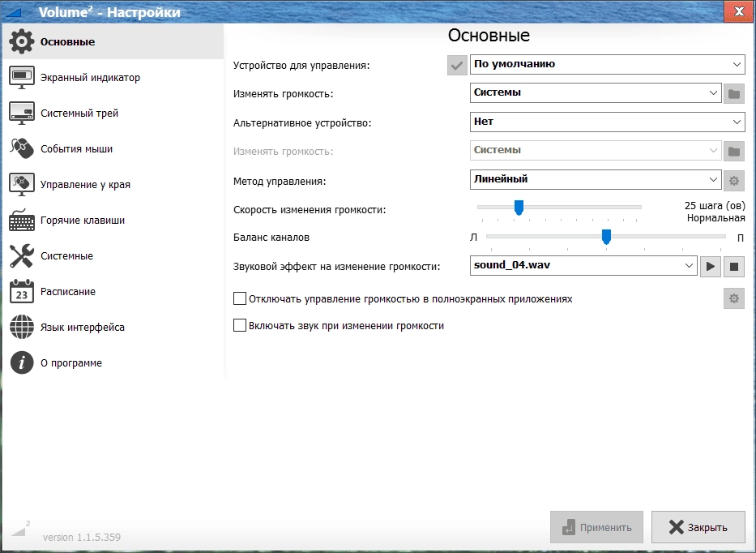Click the monitor icon for Экранный индикатор
This screenshot has height=553, width=756.
[x=22, y=77]
